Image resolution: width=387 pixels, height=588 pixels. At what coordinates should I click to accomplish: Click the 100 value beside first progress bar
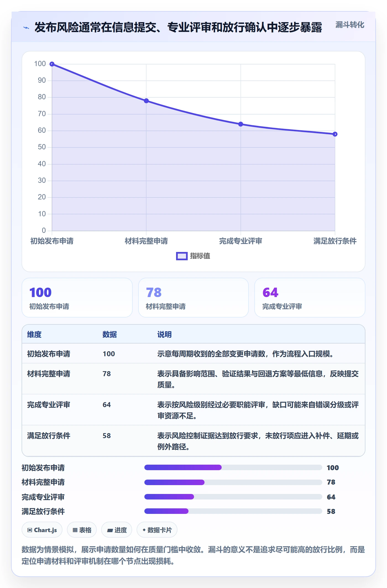(333, 468)
